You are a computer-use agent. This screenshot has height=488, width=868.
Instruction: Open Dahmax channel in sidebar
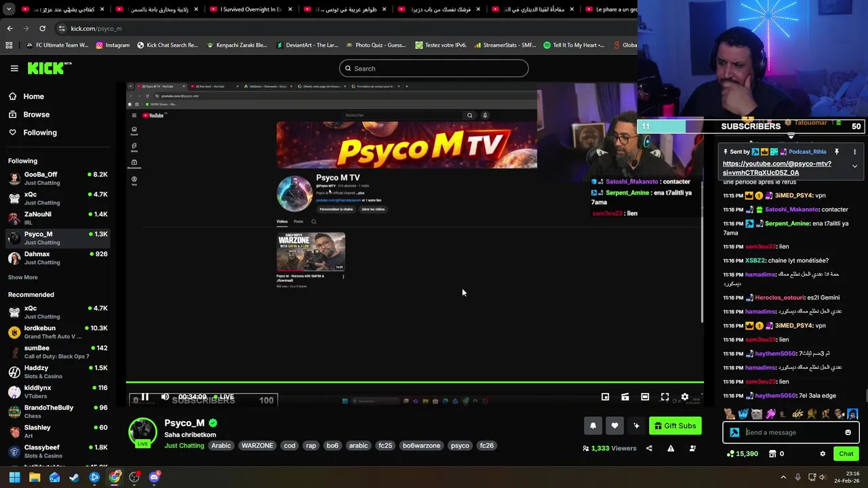coord(58,258)
